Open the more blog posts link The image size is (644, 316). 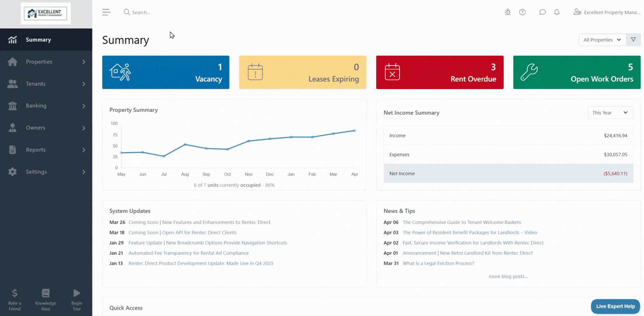coord(508,276)
